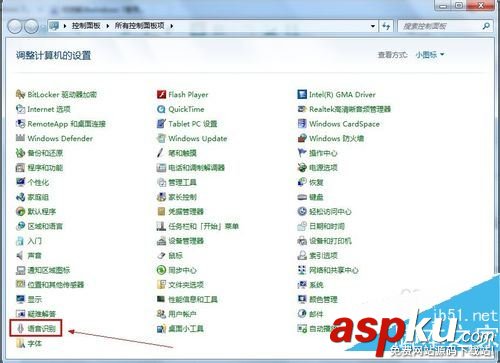Open Internet 选项 icon
Image resolution: width=500 pixels, height=363 pixels.
pyautogui.click(x=20, y=109)
